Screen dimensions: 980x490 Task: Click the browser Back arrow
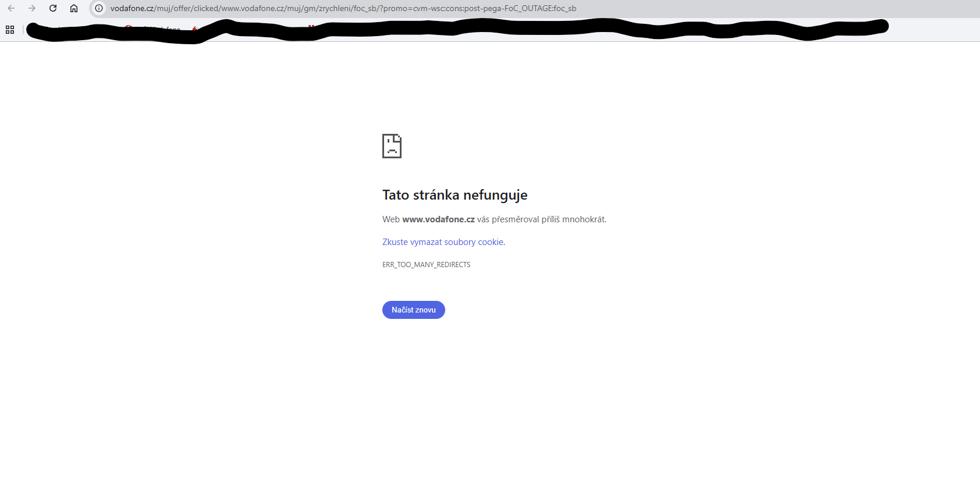click(x=11, y=8)
